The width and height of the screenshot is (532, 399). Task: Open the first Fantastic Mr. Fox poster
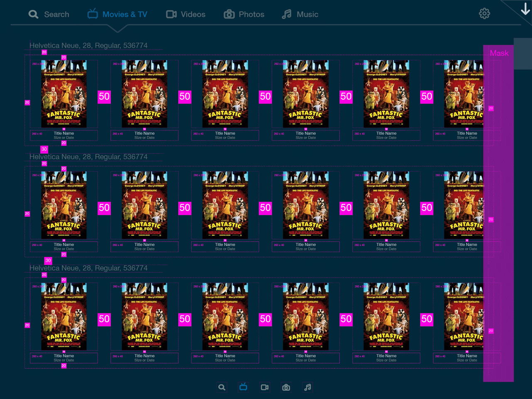(64, 94)
